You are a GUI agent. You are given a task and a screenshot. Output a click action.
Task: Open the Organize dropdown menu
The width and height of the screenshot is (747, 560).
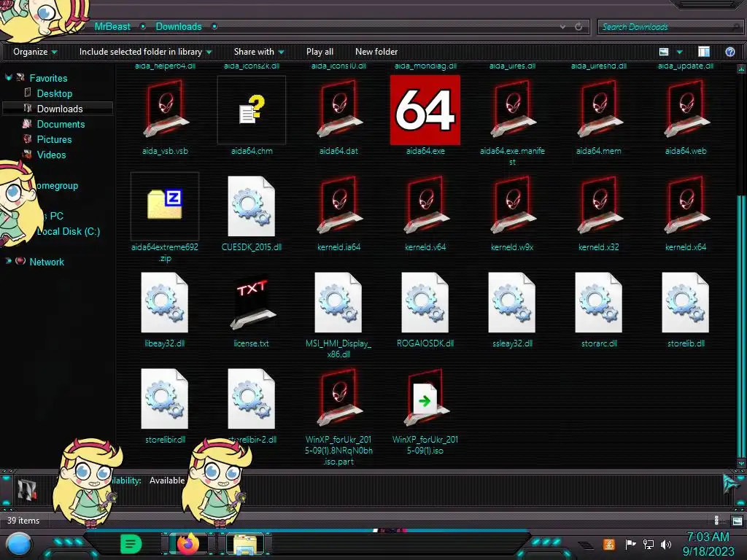[x=35, y=52]
